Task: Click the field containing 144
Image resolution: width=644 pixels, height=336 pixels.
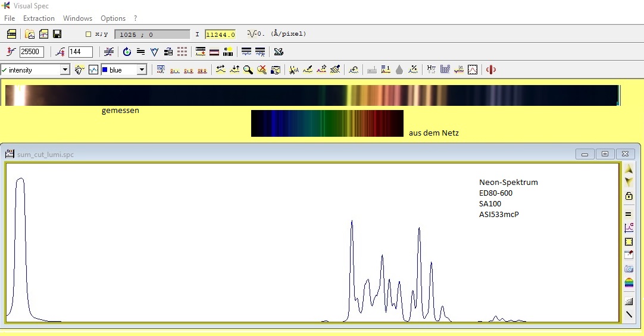Action: click(x=80, y=52)
